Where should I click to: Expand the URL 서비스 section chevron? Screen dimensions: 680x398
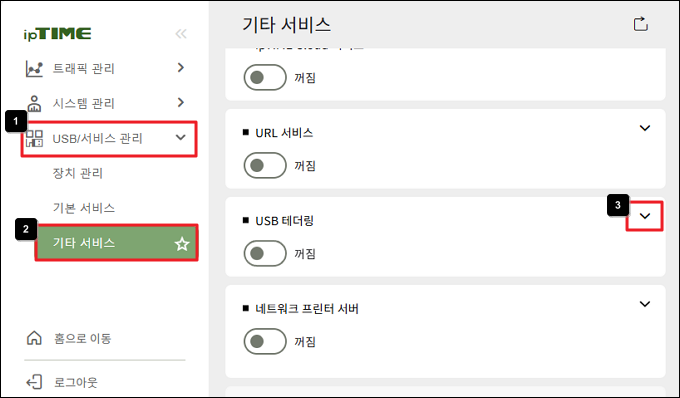pyautogui.click(x=645, y=128)
